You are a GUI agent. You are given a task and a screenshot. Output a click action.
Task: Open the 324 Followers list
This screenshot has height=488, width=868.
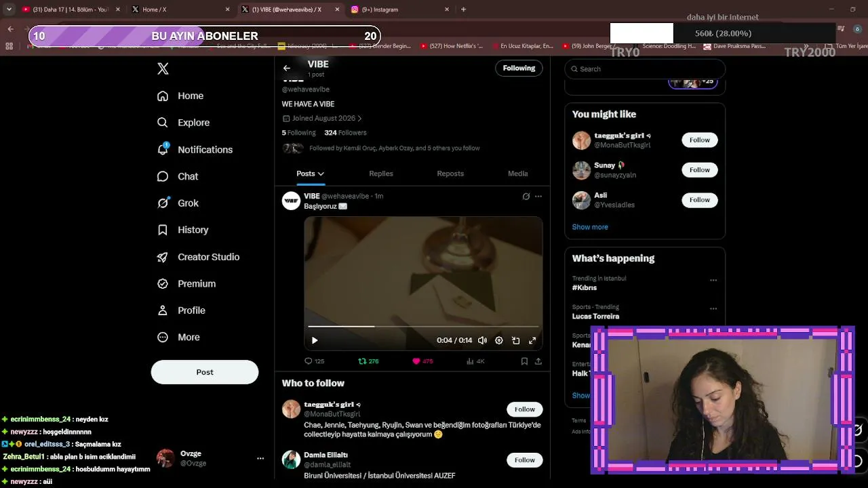pos(345,133)
